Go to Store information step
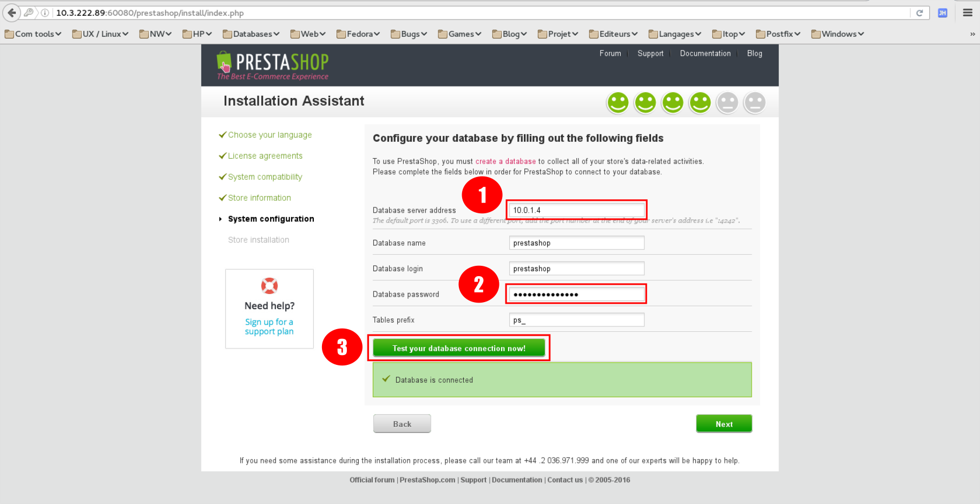980x504 pixels. (x=259, y=198)
